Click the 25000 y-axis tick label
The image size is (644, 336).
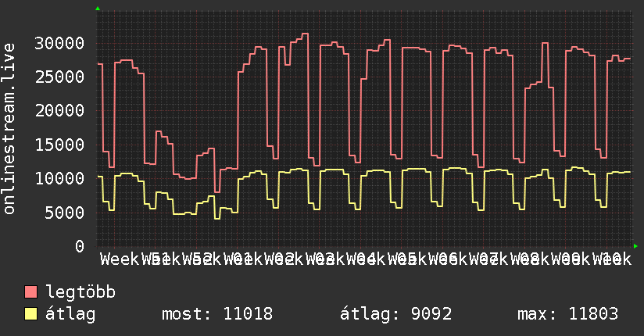[x=59, y=77]
